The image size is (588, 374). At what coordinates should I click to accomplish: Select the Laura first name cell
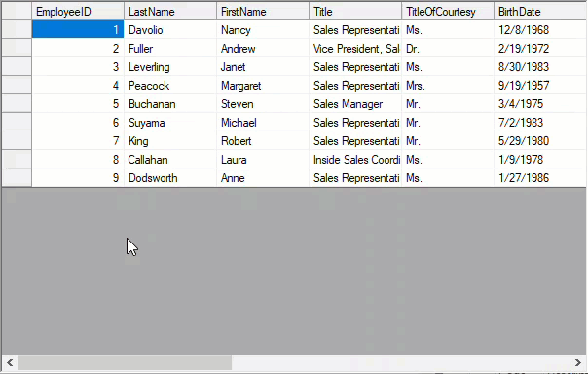(263, 160)
